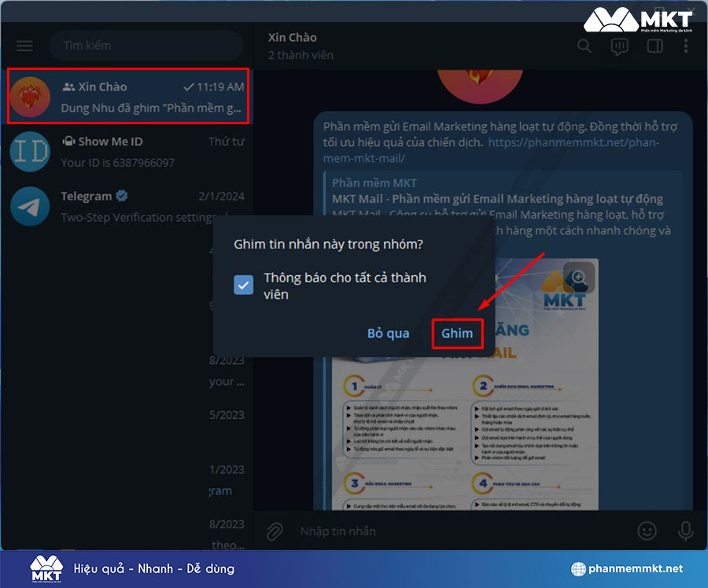Click the Bỏ qua button

[x=389, y=333]
